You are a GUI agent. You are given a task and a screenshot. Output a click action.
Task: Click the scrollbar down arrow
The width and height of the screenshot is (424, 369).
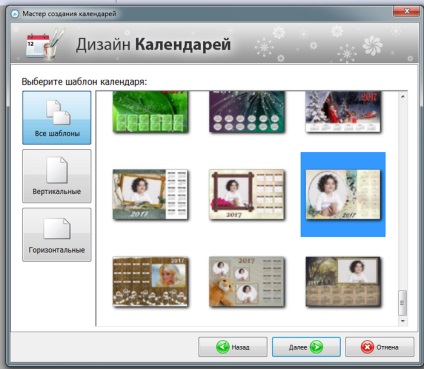click(x=403, y=321)
